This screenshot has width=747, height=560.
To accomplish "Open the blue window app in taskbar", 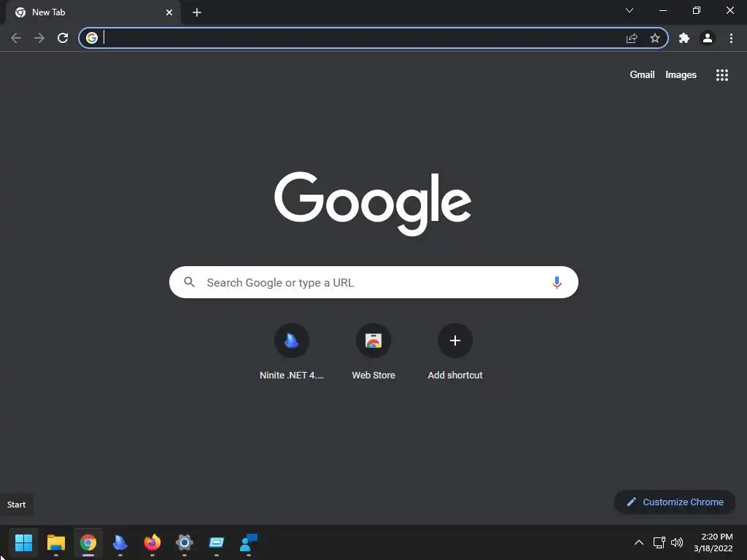I will (216, 542).
